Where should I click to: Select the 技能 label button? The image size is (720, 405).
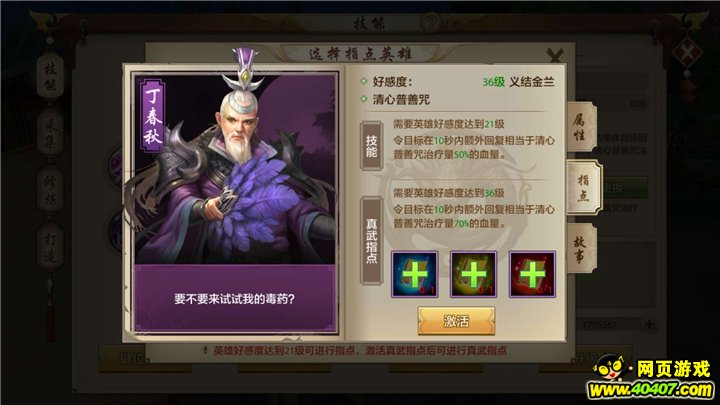[x=371, y=146]
